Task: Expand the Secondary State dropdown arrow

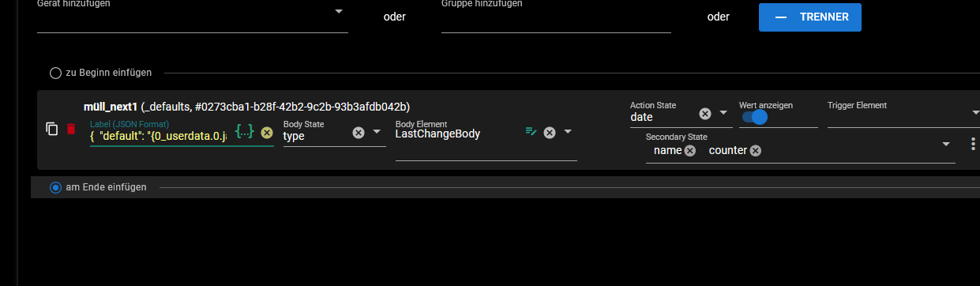Action: click(x=946, y=144)
